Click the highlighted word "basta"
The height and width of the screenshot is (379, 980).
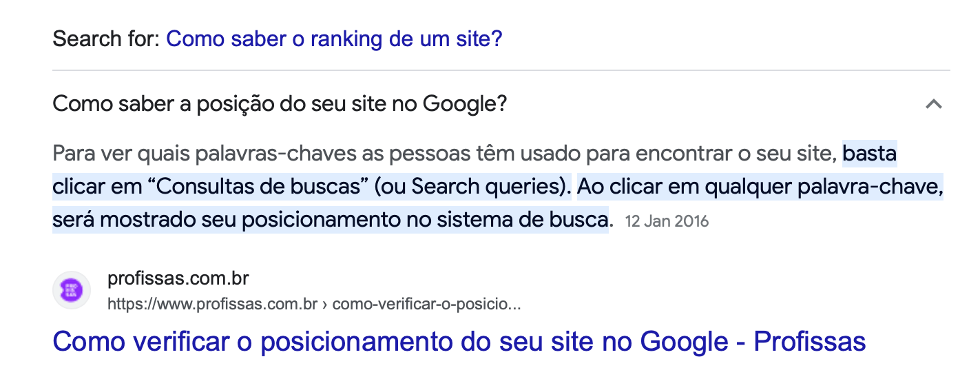pos(869,154)
